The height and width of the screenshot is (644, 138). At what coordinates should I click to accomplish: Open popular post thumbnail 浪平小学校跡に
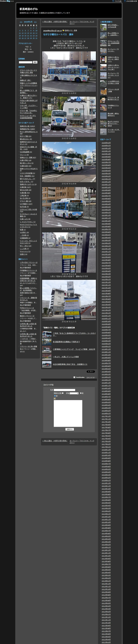[x=103, y=27]
